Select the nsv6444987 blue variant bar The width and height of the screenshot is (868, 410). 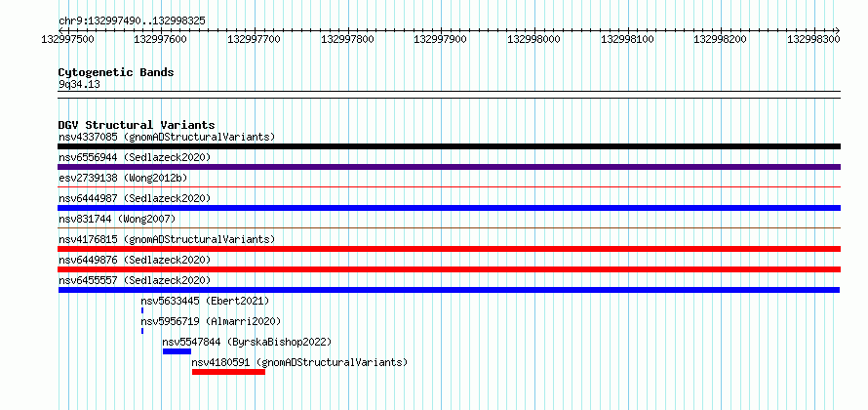point(449,208)
